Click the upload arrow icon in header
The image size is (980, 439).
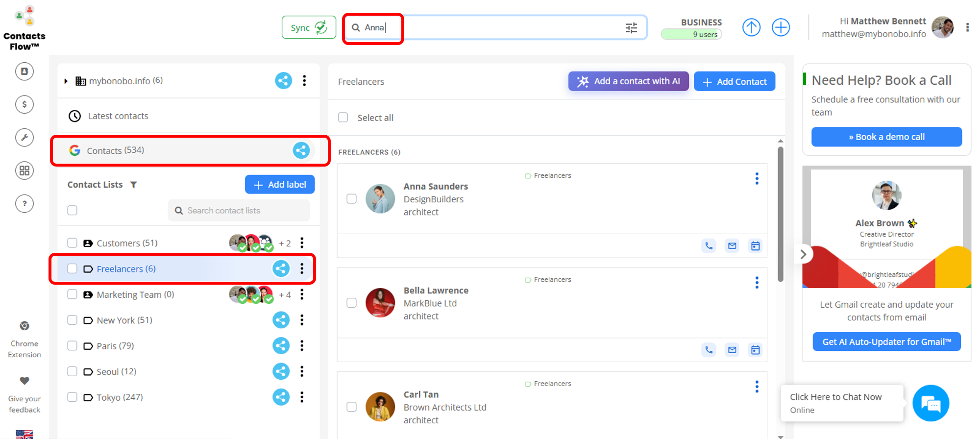[751, 27]
